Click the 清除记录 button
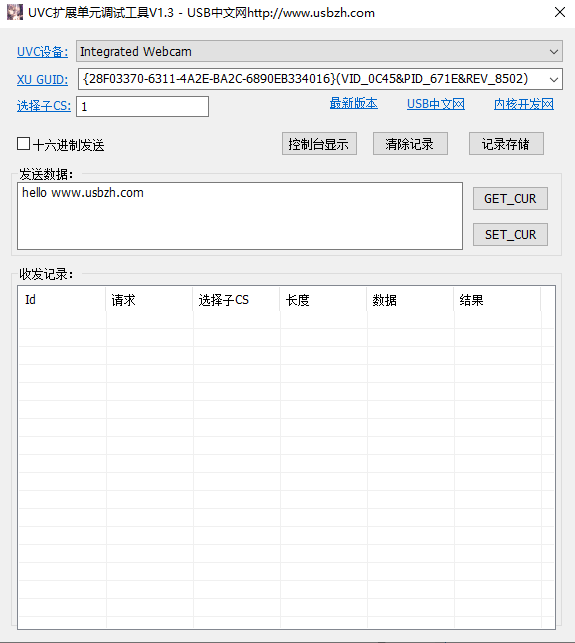The height and width of the screenshot is (643, 575). [x=410, y=144]
